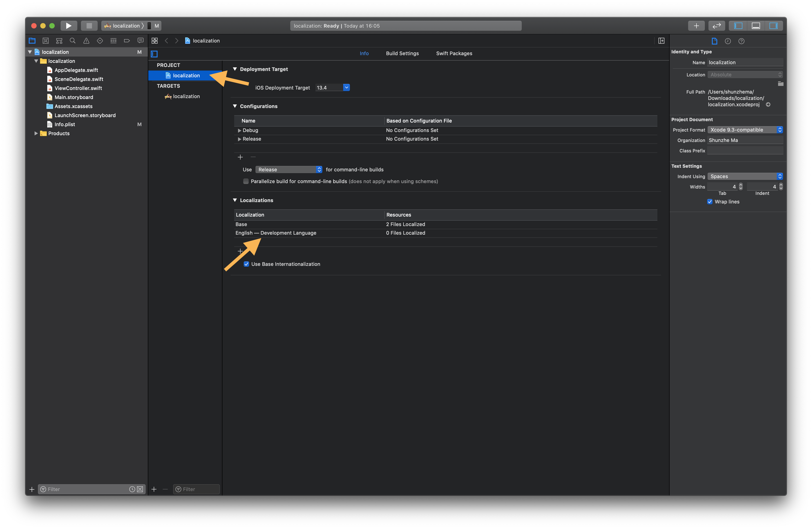Add editor on the right
This screenshot has width=812, height=529.
coord(661,41)
